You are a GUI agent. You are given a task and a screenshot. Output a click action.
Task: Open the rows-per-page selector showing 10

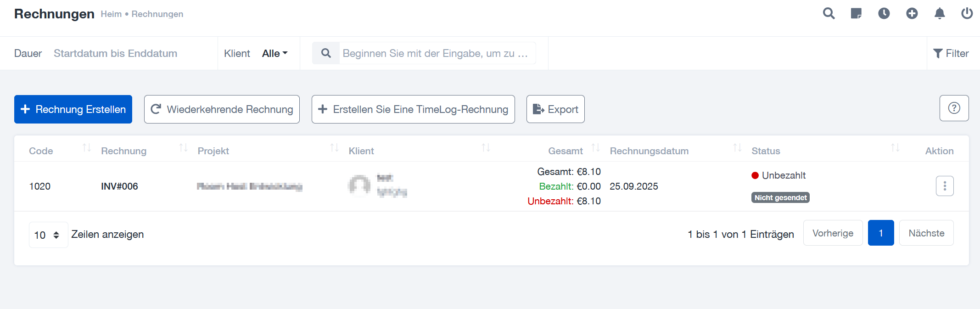48,235
